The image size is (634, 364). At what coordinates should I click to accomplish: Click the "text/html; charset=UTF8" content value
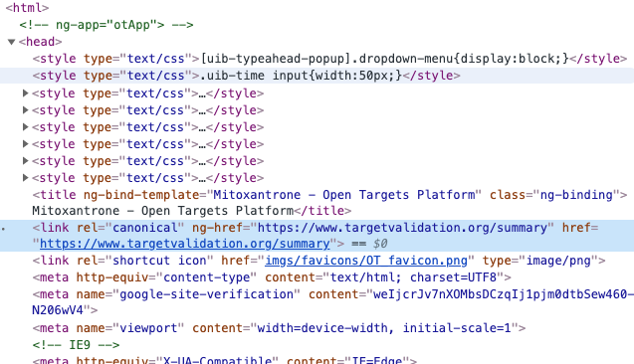pyautogui.click(x=414, y=277)
